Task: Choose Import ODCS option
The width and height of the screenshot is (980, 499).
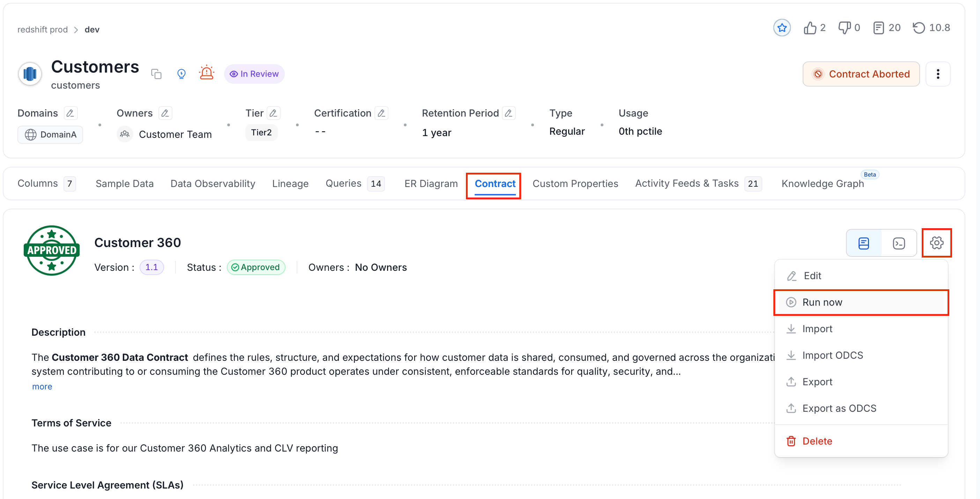Action: pos(861,355)
